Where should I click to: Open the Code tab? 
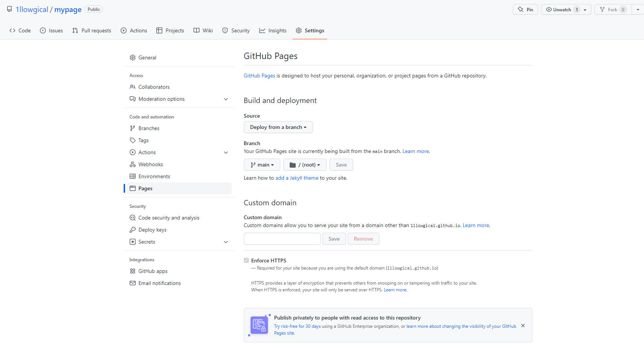20,30
